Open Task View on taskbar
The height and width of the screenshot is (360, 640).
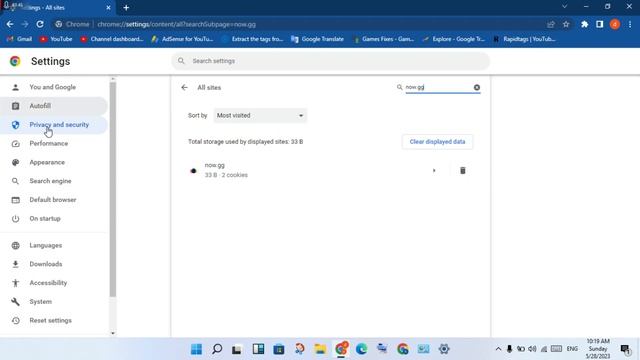[x=237, y=349]
